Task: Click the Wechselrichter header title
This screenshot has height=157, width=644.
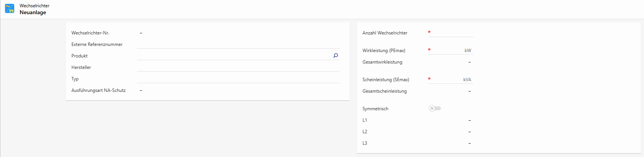Action: click(35, 6)
